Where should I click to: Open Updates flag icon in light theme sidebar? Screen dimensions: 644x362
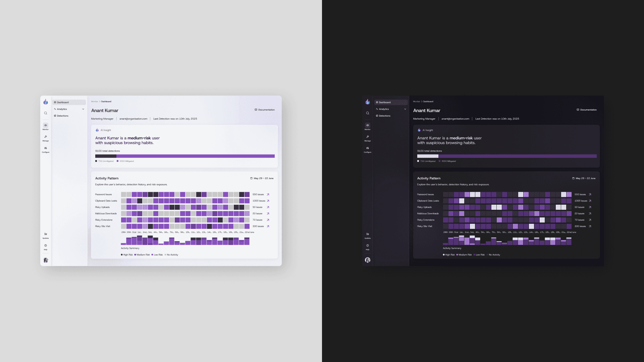pyautogui.click(x=46, y=234)
